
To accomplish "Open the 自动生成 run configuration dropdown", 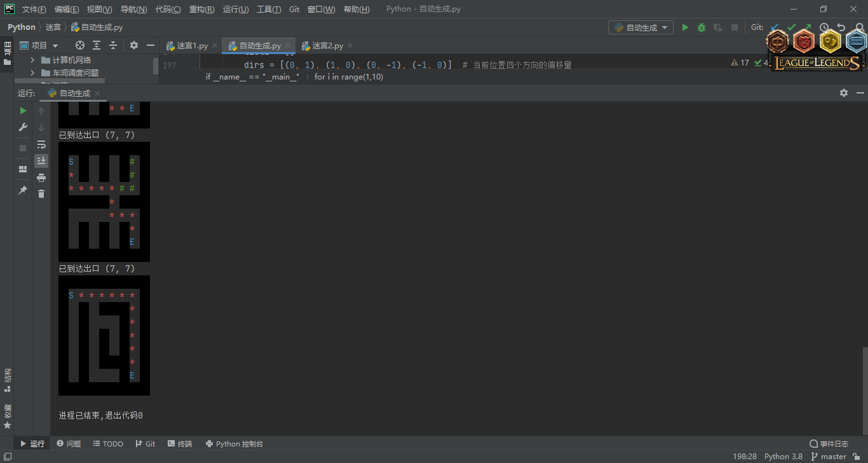I will tap(641, 27).
